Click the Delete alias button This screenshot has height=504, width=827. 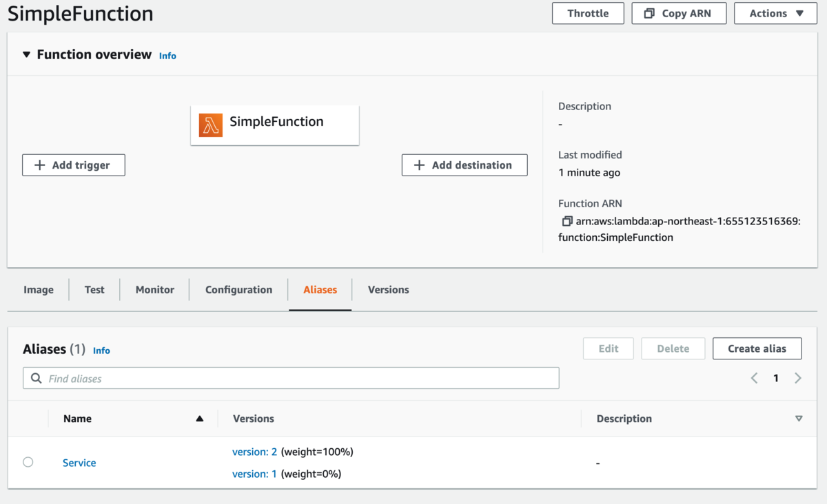[x=673, y=348]
